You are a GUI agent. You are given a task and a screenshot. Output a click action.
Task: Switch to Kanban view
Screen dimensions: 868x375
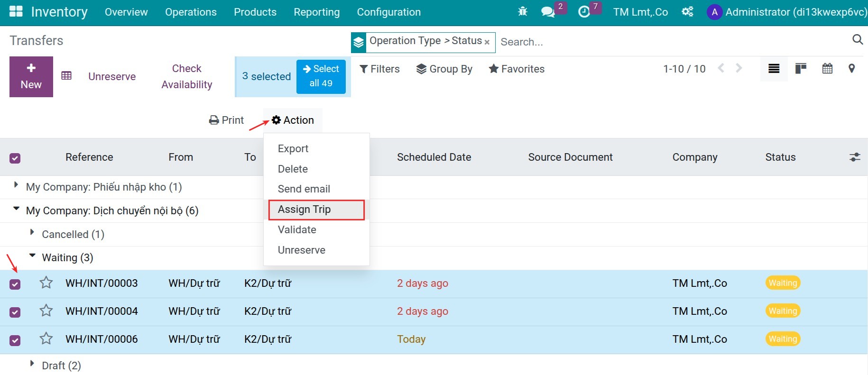click(x=801, y=69)
